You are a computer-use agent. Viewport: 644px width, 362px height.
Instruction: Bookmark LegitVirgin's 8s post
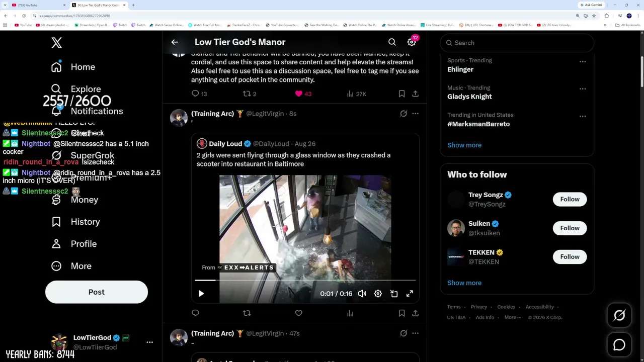pos(401,313)
